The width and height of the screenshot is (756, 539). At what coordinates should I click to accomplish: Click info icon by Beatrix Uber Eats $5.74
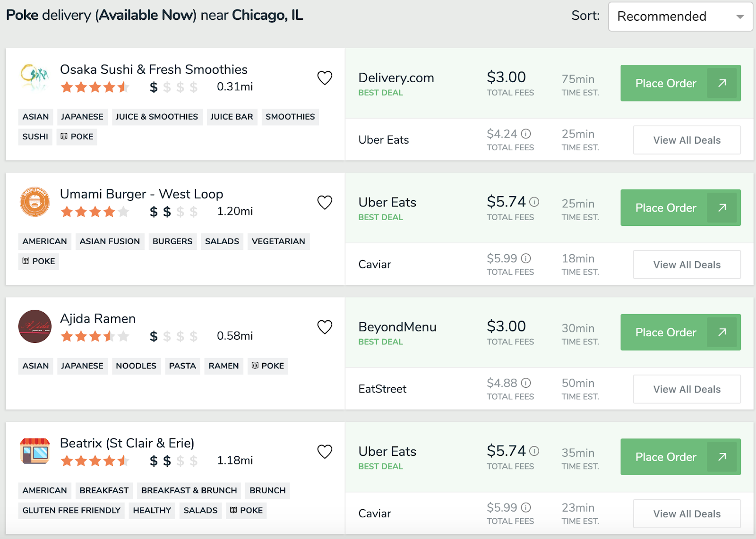coord(534,451)
